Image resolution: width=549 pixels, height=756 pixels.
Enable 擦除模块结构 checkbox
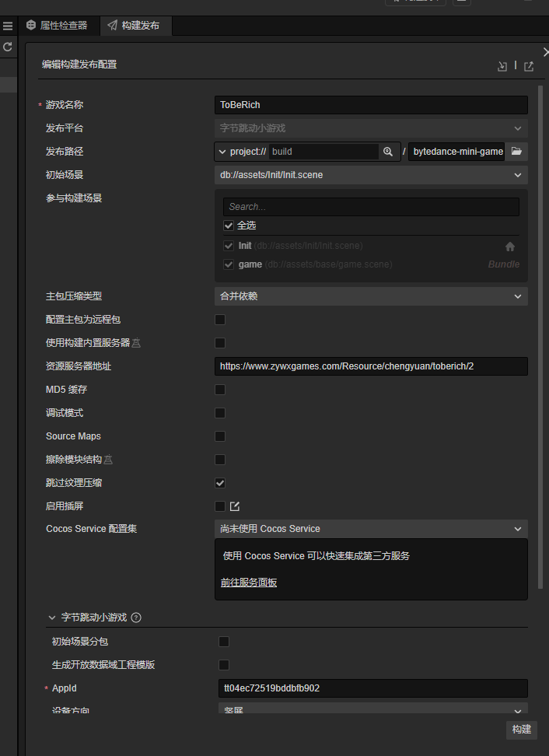220,460
